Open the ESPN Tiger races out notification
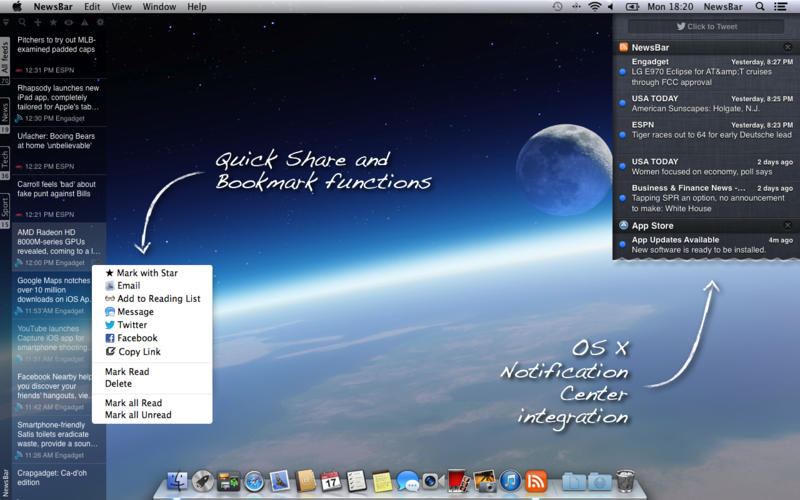The height and width of the screenshot is (500, 800). click(x=706, y=130)
